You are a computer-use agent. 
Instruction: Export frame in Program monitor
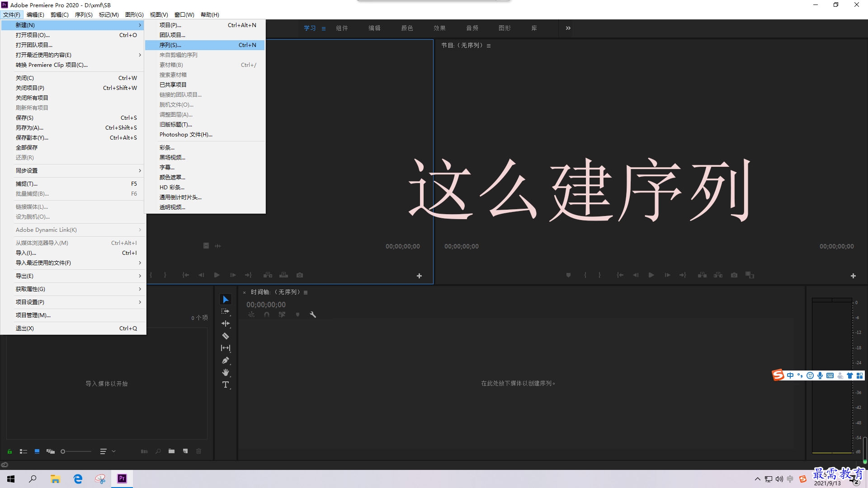[x=734, y=275]
